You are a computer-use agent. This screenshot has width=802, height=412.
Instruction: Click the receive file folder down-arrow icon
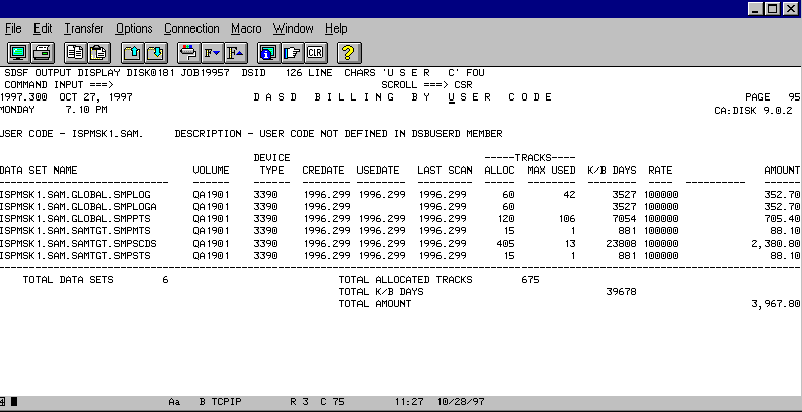[x=156, y=53]
